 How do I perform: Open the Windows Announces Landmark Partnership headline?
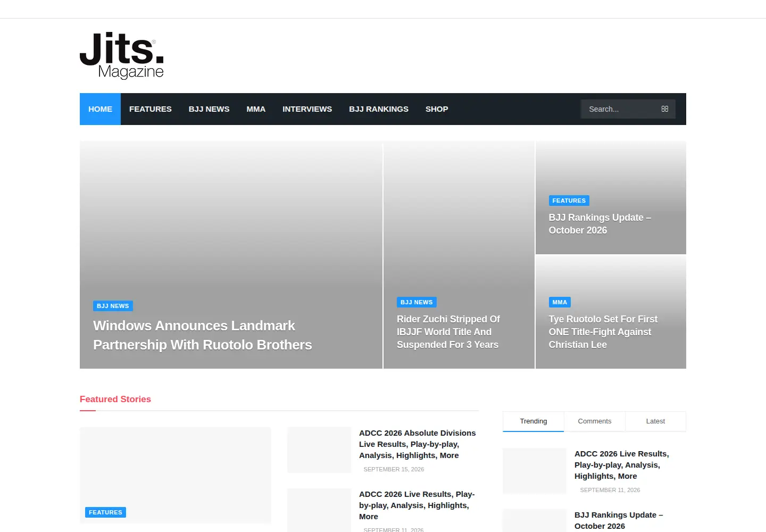[203, 335]
